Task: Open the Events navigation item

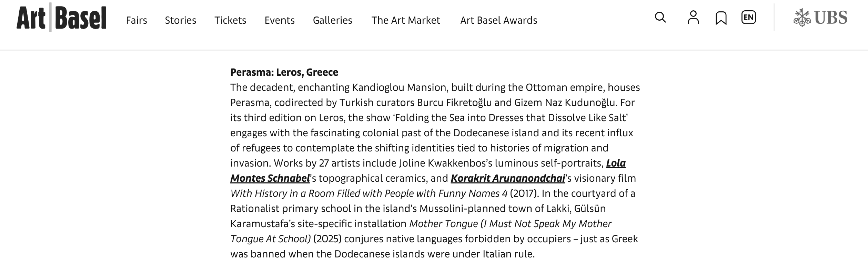Action: [x=280, y=20]
